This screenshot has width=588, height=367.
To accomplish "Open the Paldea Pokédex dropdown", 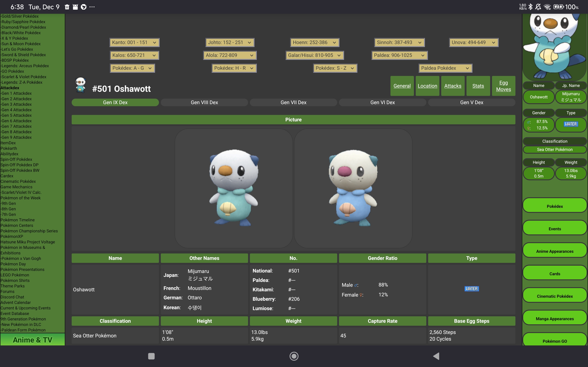I will (445, 68).
